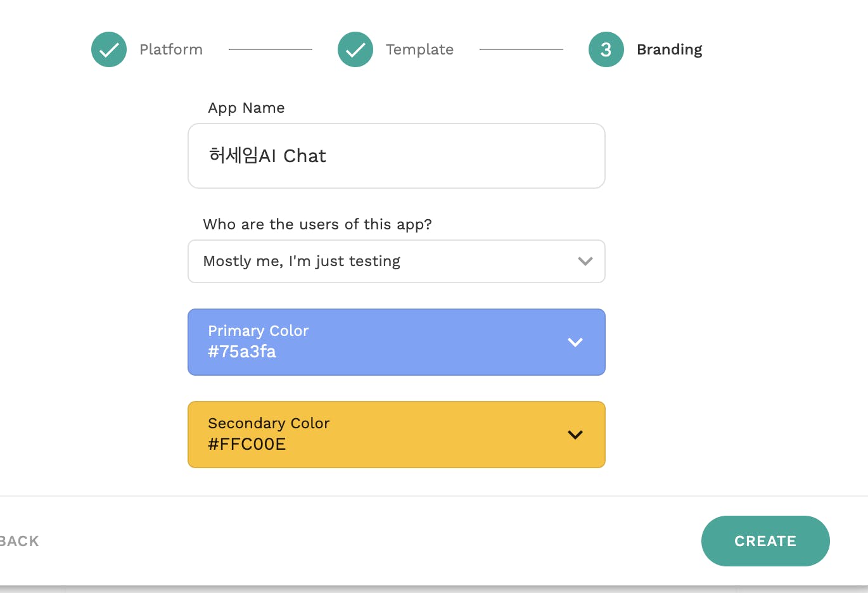Image resolution: width=868 pixels, height=593 pixels.
Task: Click the Platform step checkmark icon
Action: (109, 49)
